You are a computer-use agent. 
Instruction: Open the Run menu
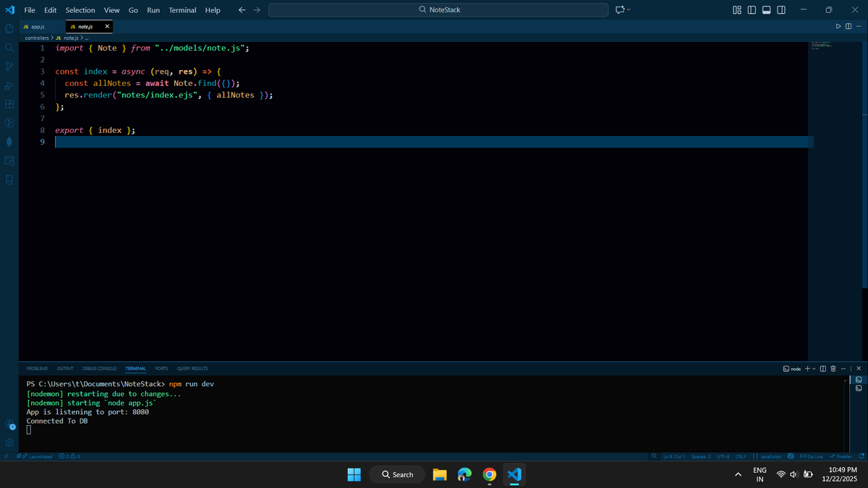point(153,9)
